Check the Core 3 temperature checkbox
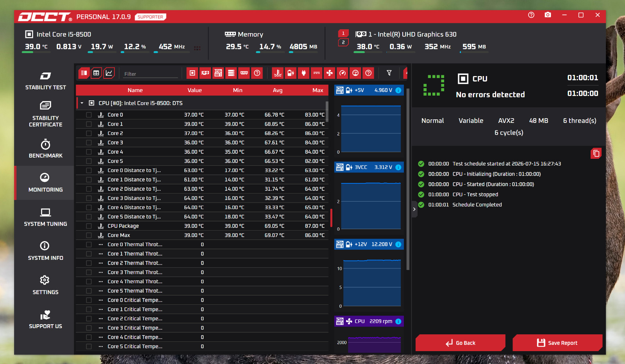Image resolution: width=625 pixels, height=364 pixels. coord(89,143)
